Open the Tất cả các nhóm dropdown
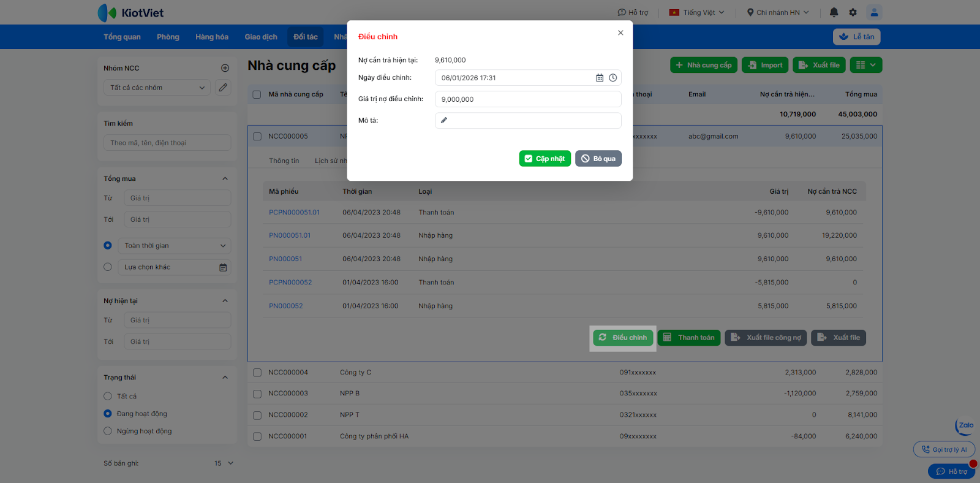Viewport: 980px width, 483px height. (157, 88)
